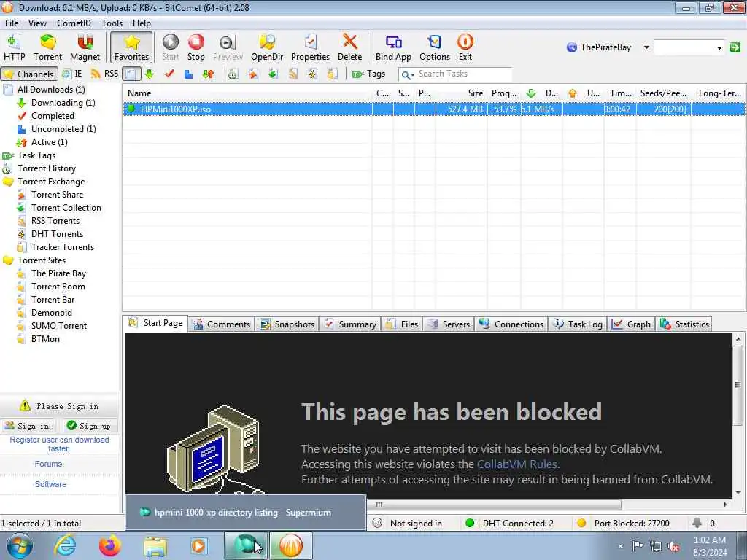Open the Torrent toolbar button
Image resolution: width=747 pixels, height=560 pixels.
pos(47,47)
